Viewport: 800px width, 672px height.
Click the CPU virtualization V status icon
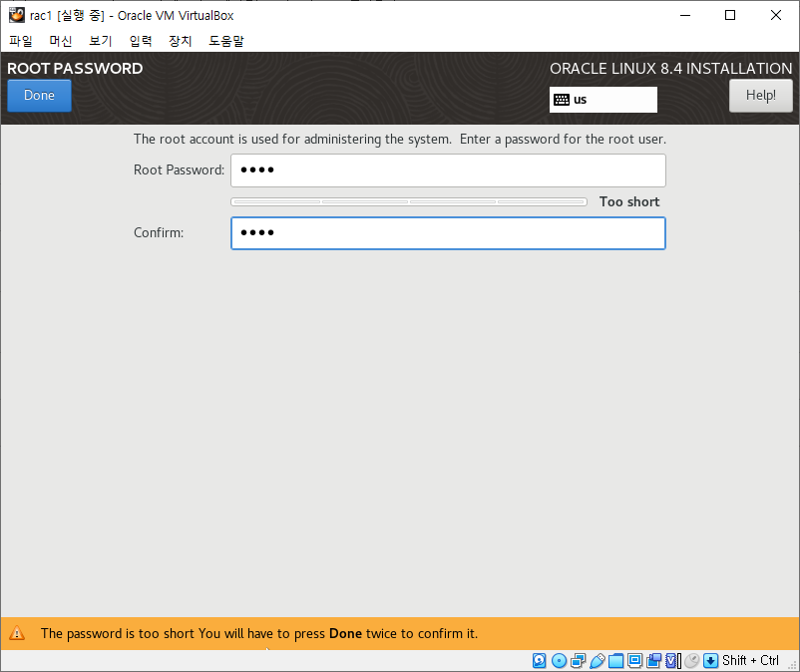(673, 661)
